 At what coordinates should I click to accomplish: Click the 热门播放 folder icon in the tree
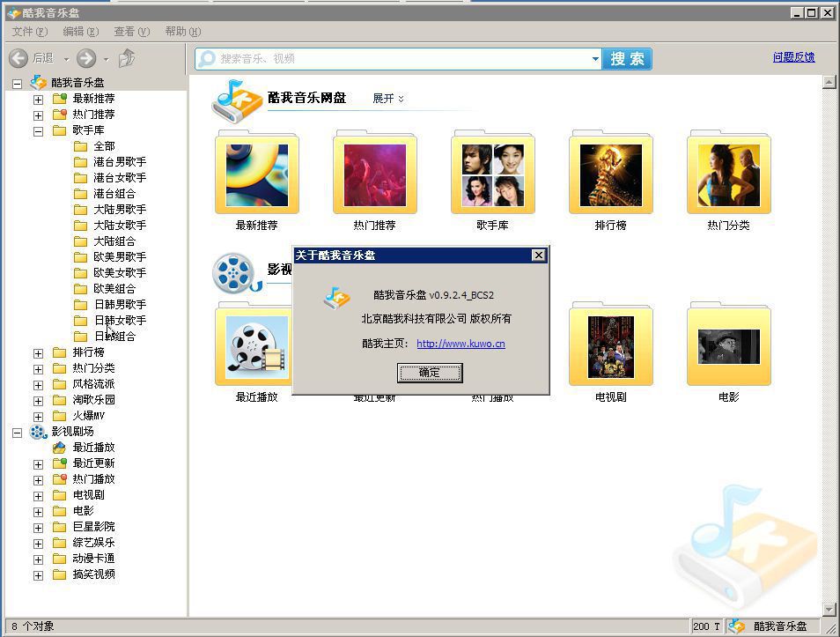coord(60,478)
